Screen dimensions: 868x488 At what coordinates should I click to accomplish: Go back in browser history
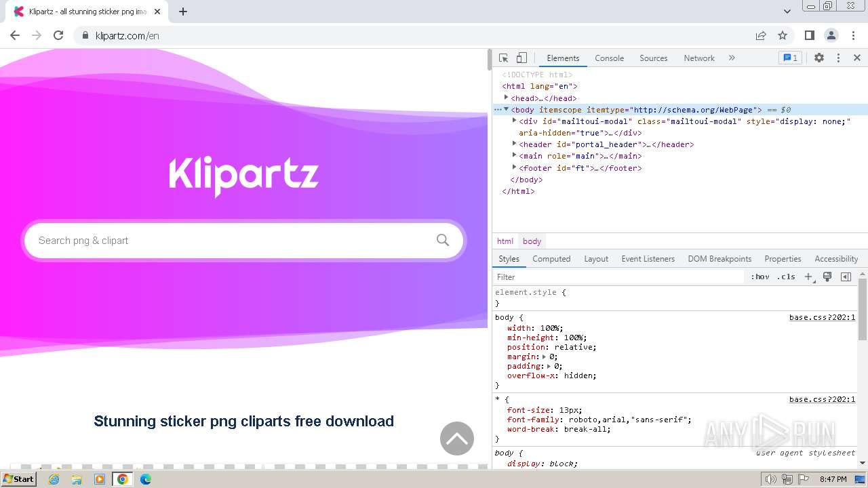pos(15,35)
